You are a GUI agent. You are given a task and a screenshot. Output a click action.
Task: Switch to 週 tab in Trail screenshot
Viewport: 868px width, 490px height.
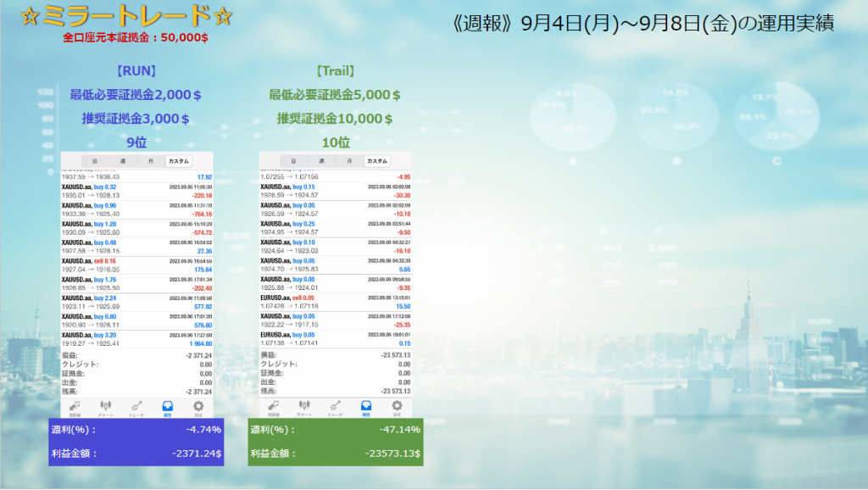click(321, 161)
